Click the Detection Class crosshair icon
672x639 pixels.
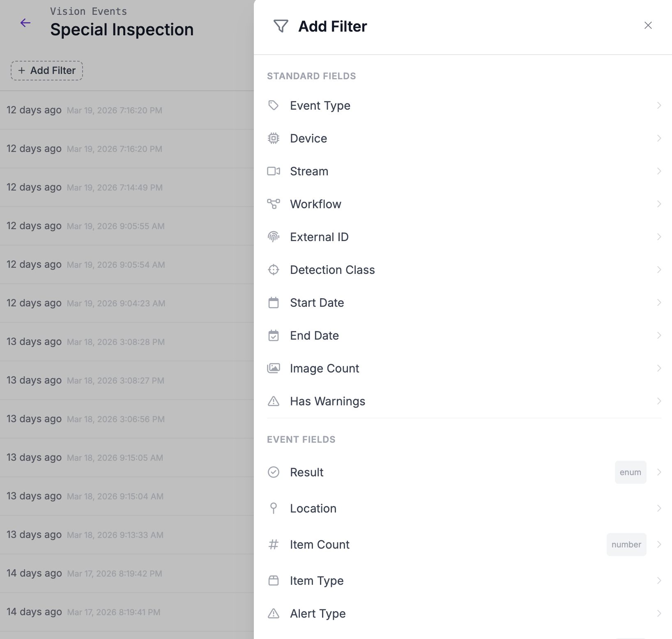274,270
